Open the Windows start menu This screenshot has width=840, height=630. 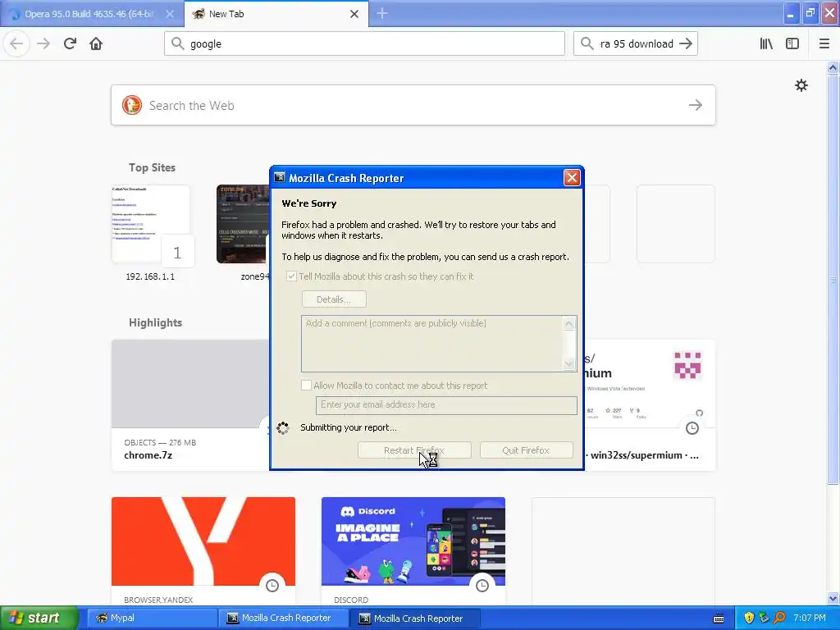click(x=39, y=618)
